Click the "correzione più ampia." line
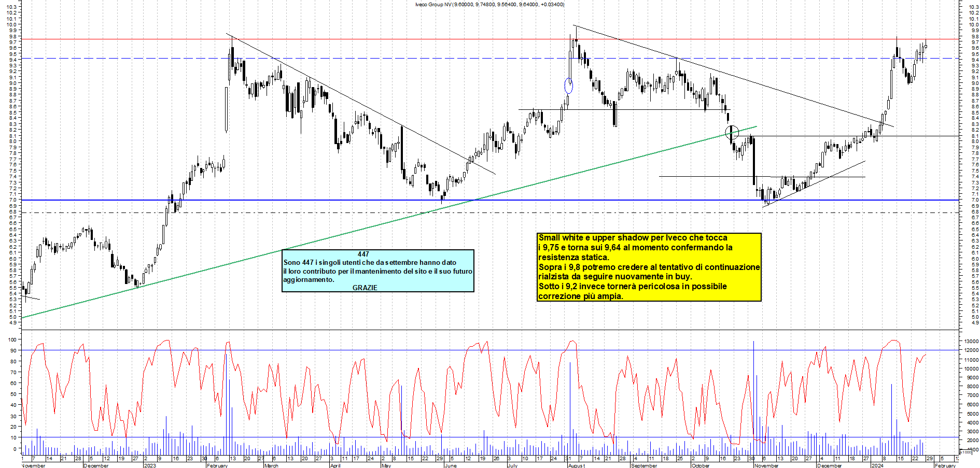 click(581, 296)
